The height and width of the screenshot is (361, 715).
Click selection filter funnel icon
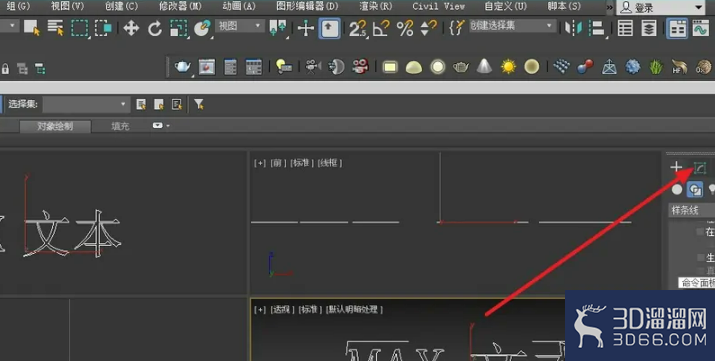point(198,104)
